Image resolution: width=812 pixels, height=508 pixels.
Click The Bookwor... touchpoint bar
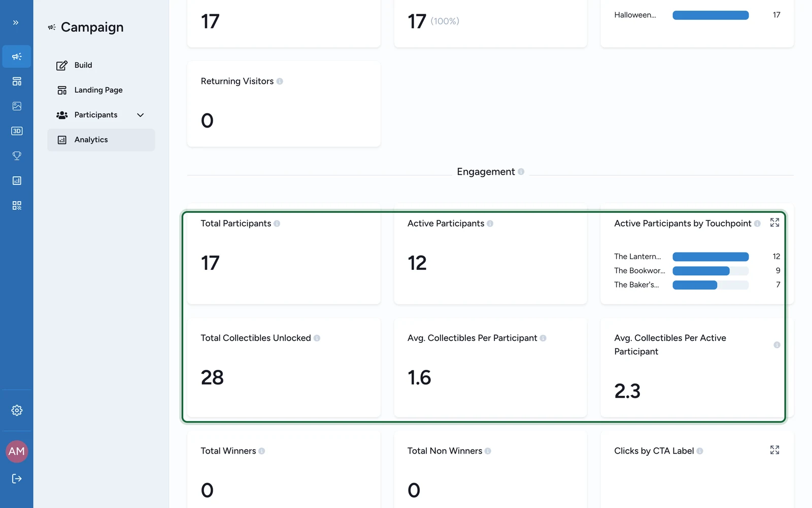coord(710,271)
